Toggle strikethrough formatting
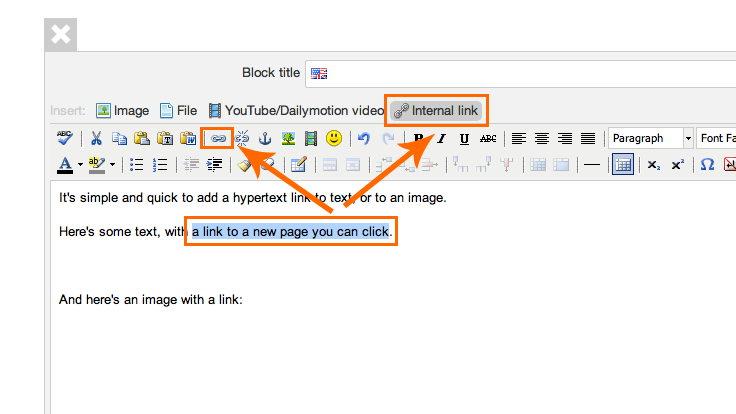Image resolution: width=736 pixels, height=414 pixels. tap(487, 138)
